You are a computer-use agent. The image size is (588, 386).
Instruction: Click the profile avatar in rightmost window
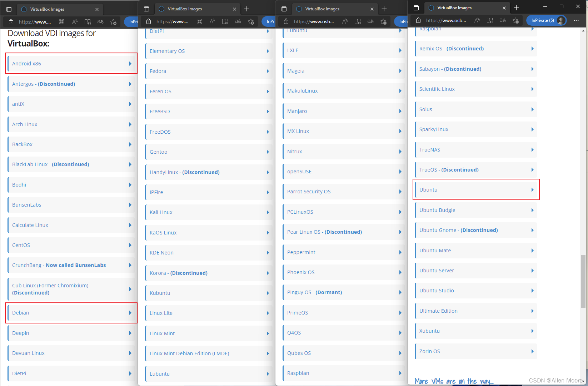tap(561, 20)
